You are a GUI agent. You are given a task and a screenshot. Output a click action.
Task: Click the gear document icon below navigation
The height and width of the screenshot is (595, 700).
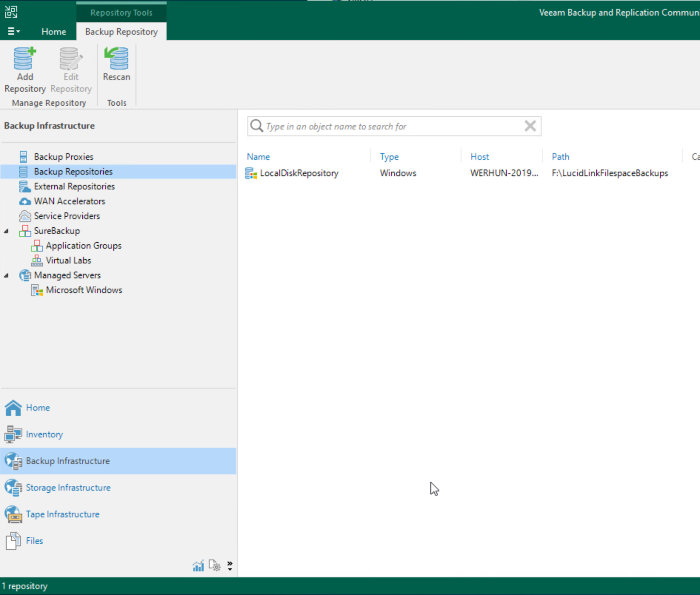(x=214, y=566)
